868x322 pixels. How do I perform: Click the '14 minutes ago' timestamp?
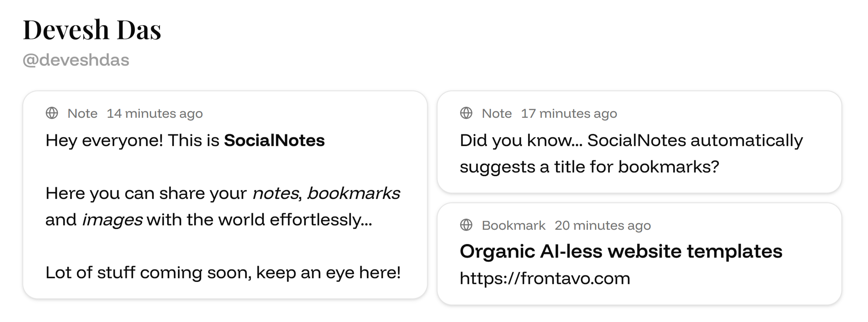pos(155,113)
